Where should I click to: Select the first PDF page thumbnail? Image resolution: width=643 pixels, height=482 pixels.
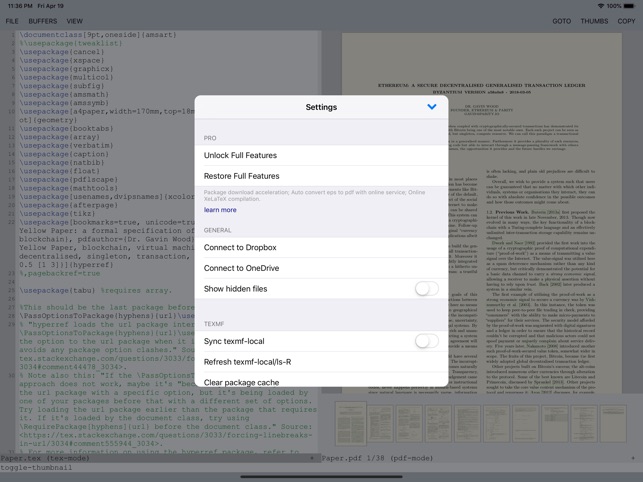(x=351, y=425)
